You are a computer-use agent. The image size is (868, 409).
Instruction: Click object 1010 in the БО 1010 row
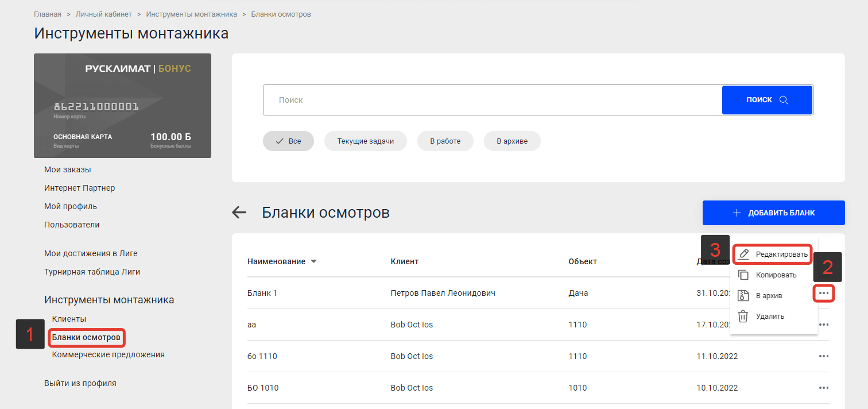pyautogui.click(x=578, y=388)
